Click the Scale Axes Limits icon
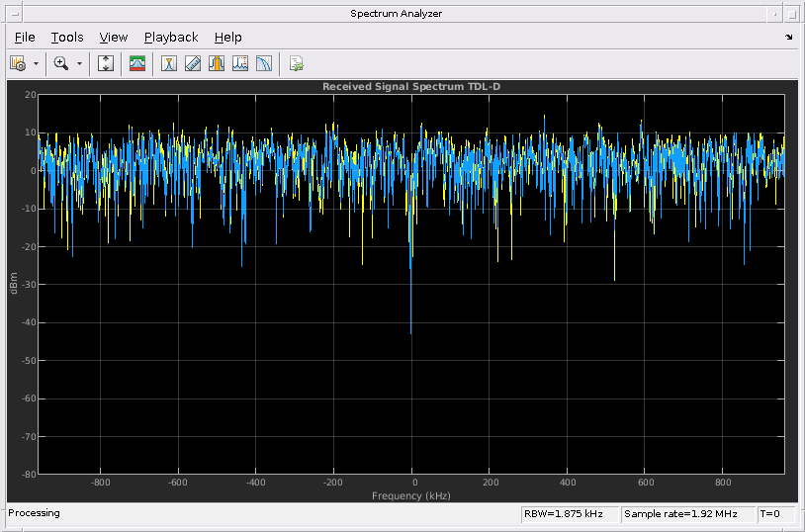 coord(107,63)
